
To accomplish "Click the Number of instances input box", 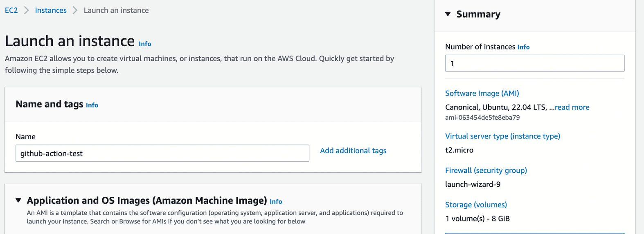I will point(534,63).
